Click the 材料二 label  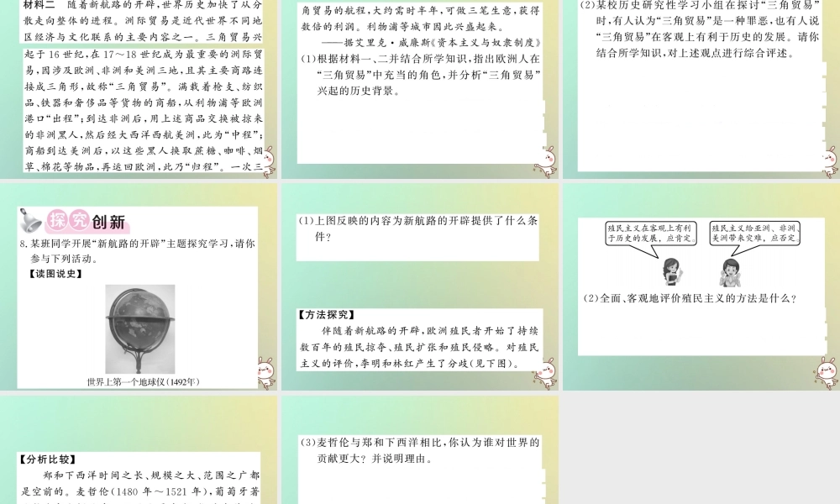(39, 5)
